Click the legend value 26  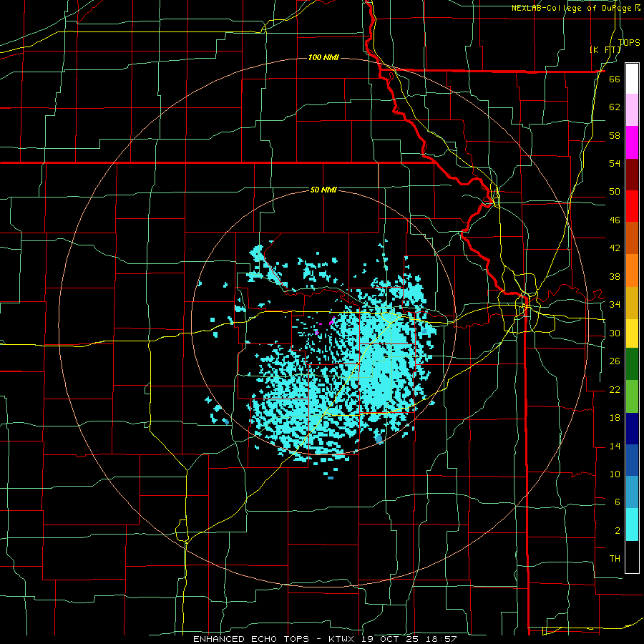[615, 361]
